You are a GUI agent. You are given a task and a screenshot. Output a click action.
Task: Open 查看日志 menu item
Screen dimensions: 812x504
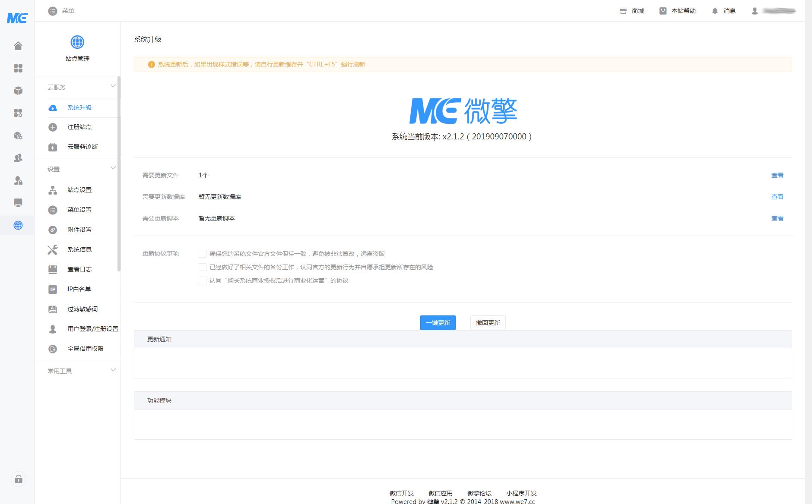[x=79, y=269]
